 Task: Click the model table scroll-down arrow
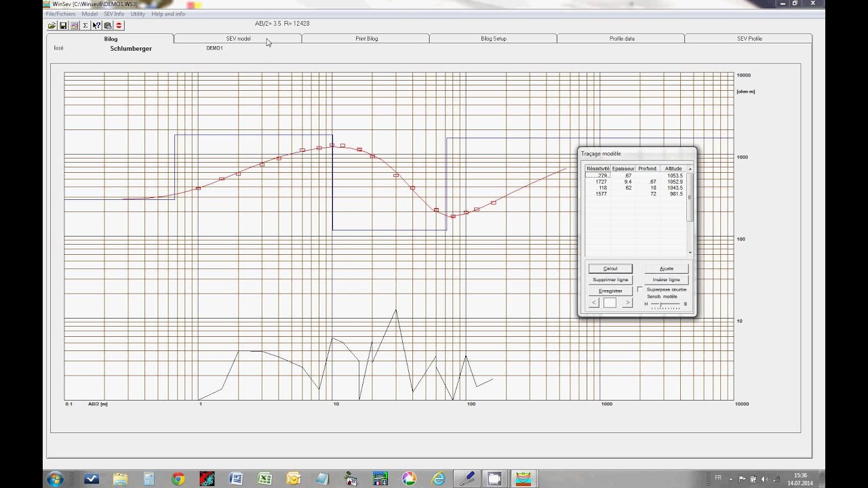[x=690, y=252]
